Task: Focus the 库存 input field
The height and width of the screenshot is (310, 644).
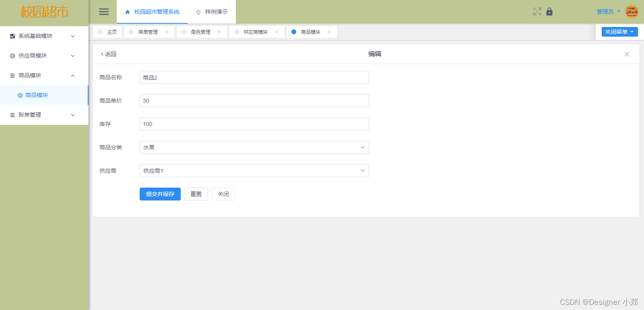Action: pyautogui.click(x=254, y=124)
